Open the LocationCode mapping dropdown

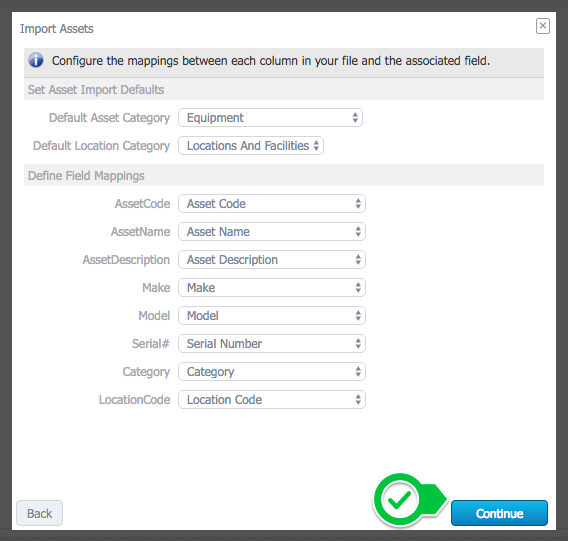pyautogui.click(x=272, y=400)
